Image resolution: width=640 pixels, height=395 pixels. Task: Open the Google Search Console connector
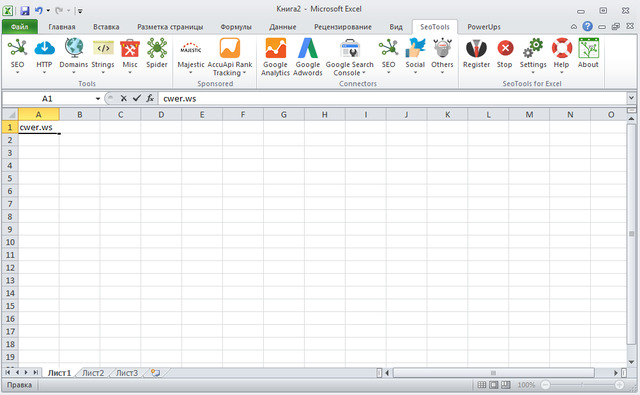coord(349,56)
